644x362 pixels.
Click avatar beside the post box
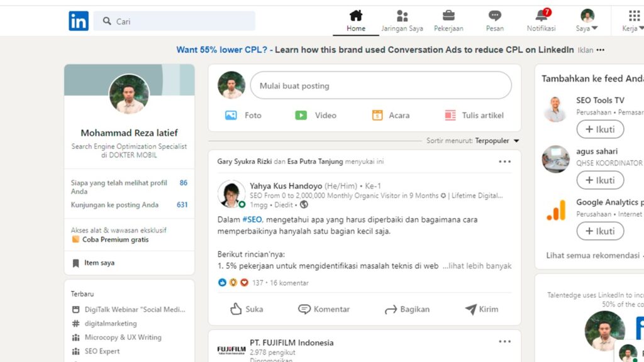click(x=231, y=85)
